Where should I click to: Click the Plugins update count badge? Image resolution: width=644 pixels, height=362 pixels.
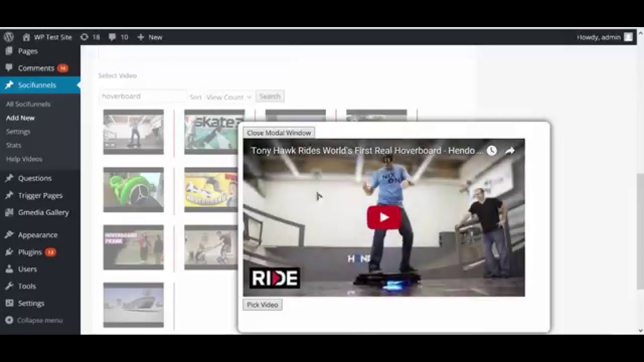coord(50,252)
